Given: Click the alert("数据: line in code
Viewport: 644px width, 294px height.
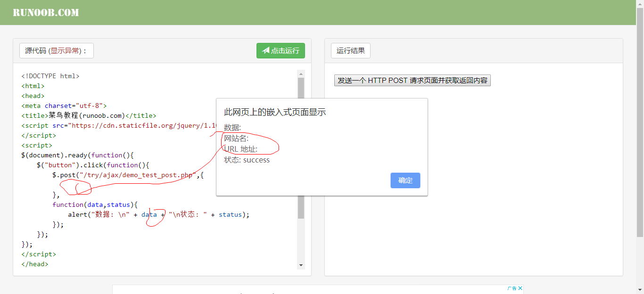Looking at the screenshot, I should tap(158, 214).
